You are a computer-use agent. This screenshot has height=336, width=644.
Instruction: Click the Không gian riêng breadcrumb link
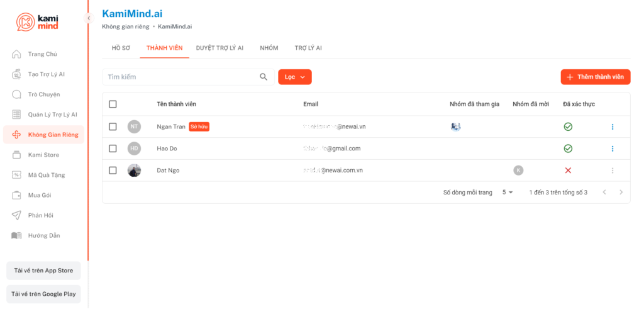(126, 26)
